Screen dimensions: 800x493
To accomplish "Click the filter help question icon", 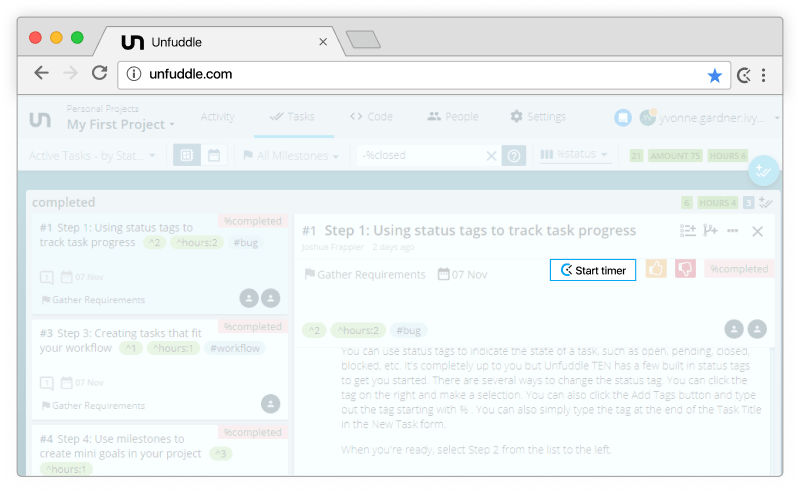I will click(x=514, y=156).
